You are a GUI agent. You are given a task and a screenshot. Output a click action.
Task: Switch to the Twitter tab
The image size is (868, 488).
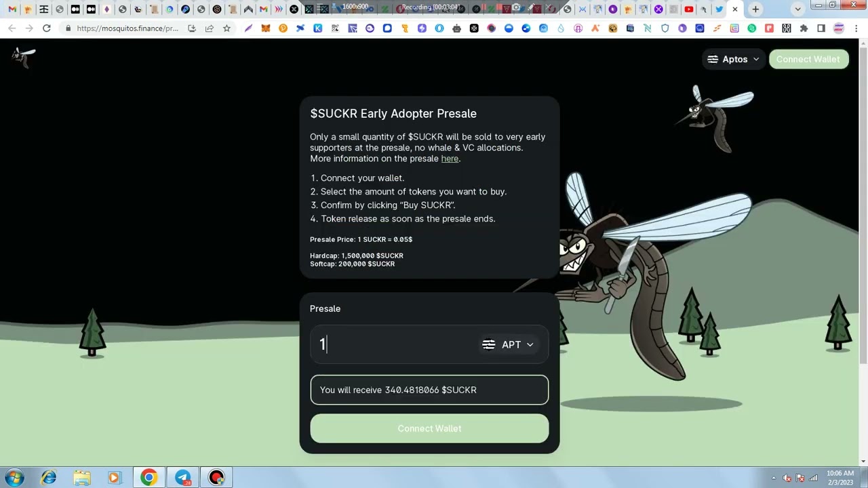click(x=719, y=9)
